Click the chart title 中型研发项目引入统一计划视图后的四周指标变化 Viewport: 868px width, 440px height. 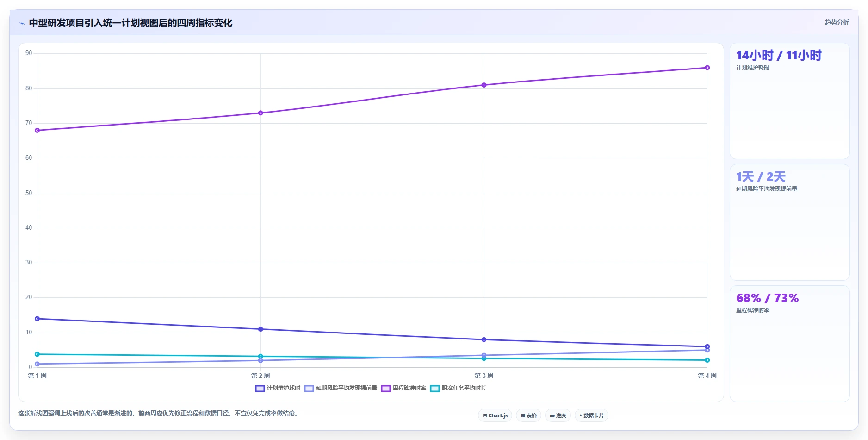click(x=130, y=23)
